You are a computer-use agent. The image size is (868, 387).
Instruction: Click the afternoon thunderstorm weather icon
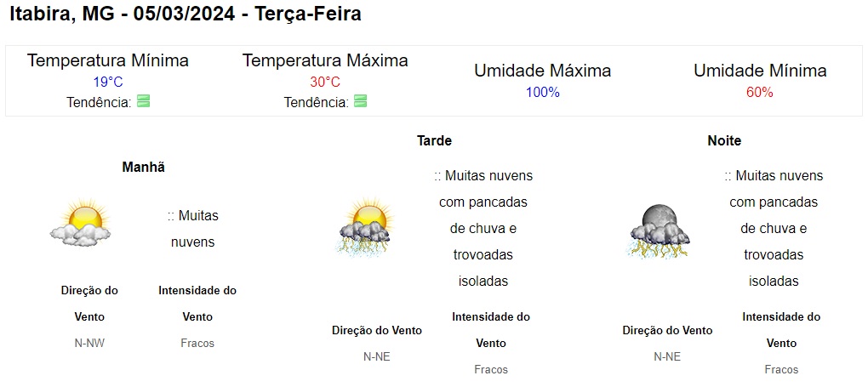tap(366, 228)
